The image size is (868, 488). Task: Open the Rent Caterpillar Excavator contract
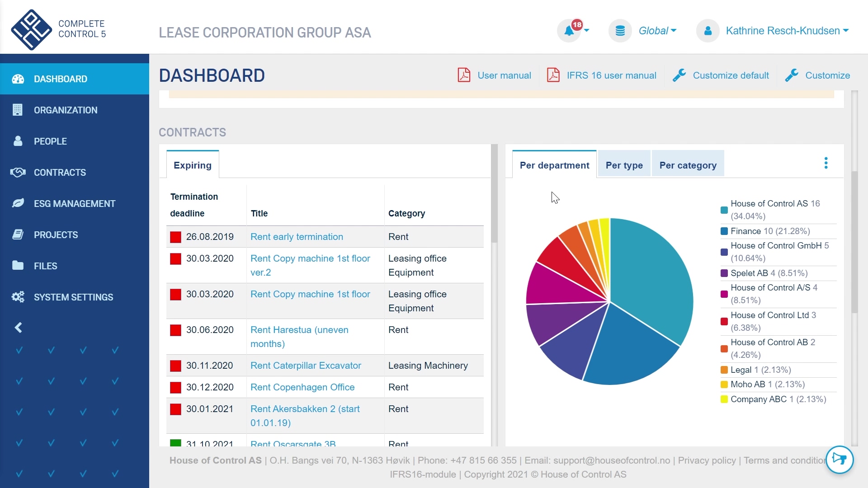click(x=306, y=366)
